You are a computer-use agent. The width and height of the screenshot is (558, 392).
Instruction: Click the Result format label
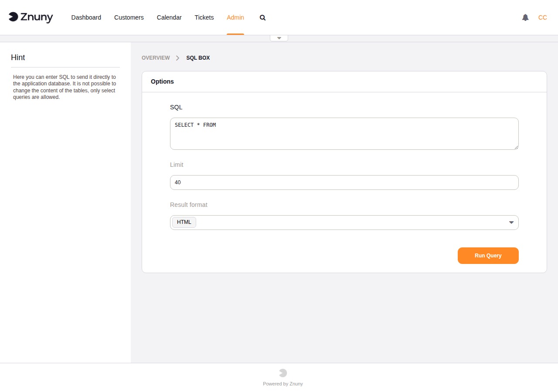pos(189,205)
